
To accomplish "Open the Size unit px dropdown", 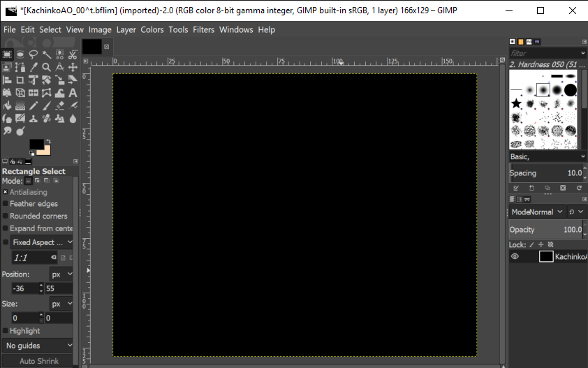I will tap(61, 304).
